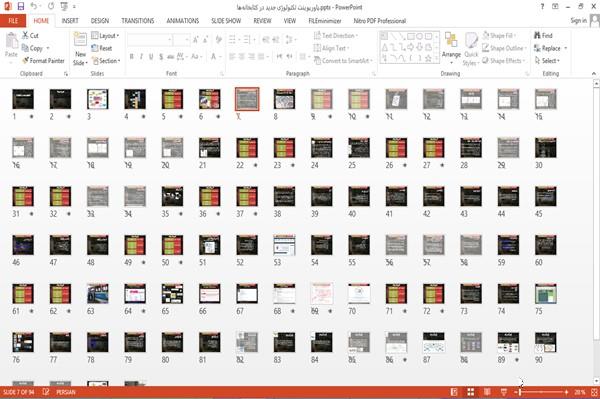The width and height of the screenshot is (600, 399).
Task: Click the Reset slide icon
Action: coord(95,48)
